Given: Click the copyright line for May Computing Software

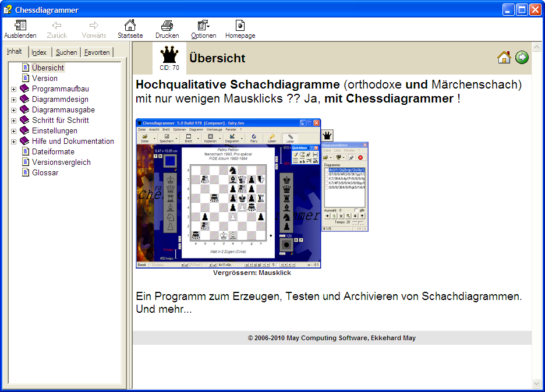Looking at the screenshot, I should pyautogui.click(x=331, y=338).
